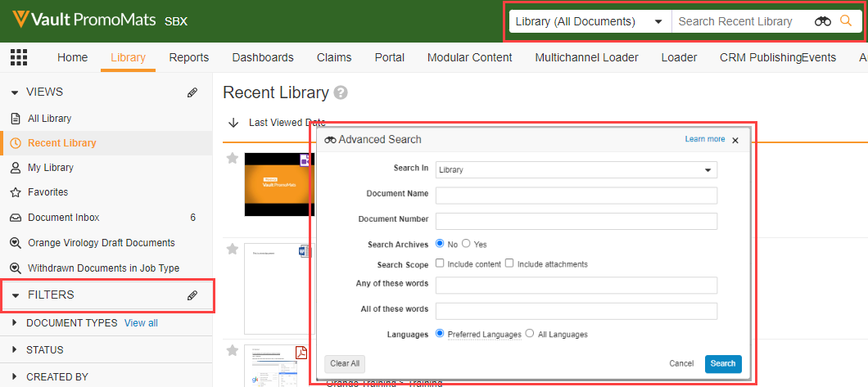
Task: Open advanced search binoculars icon
Action: [x=822, y=21]
